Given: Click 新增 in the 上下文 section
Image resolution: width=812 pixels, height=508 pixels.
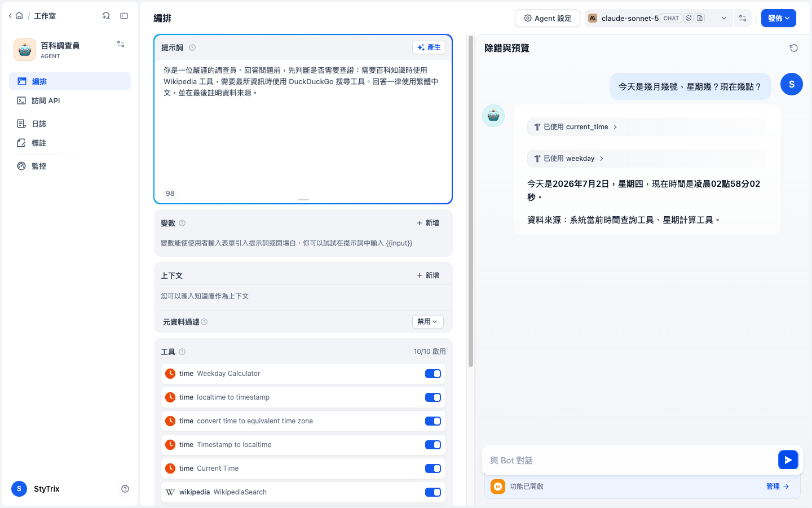Looking at the screenshot, I should coord(428,275).
